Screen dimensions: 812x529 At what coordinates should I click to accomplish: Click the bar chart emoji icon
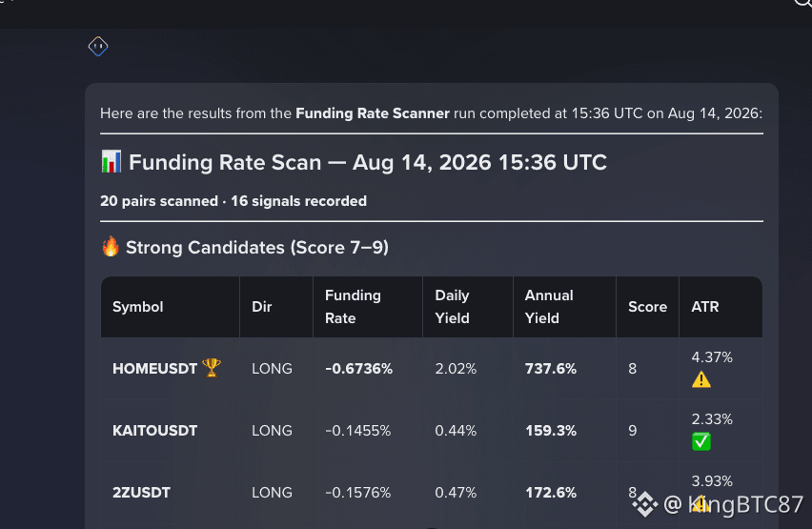[x=112, y=161]
